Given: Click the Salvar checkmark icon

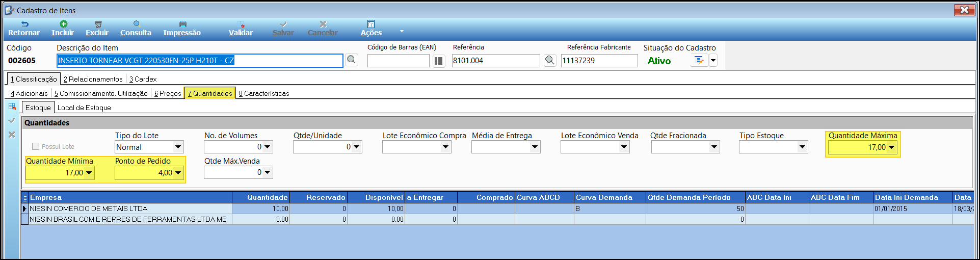Looking at the screenshot, I should click(283, 24).
